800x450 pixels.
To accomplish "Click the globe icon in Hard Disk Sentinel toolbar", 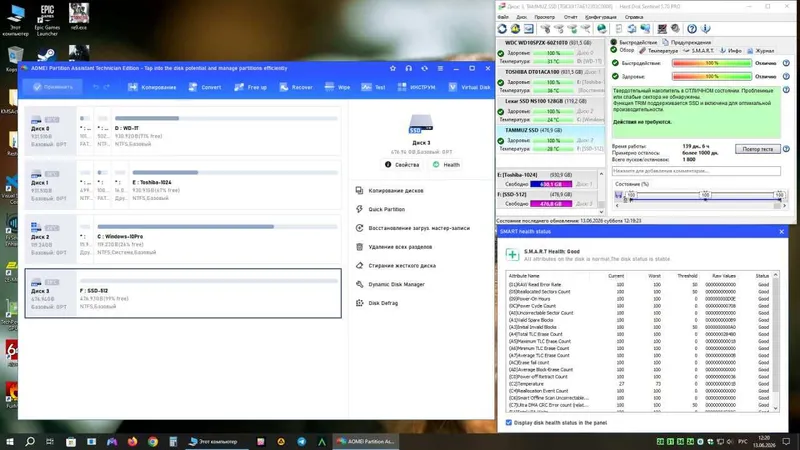I will click(x=602, y=29).
